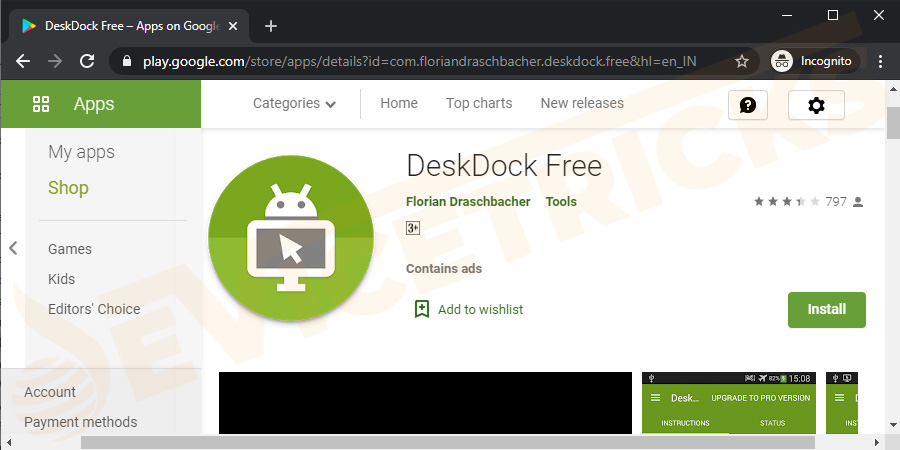Open Kids category in sidebar
This screenshot has height=450, width=900.
pyautogui.click(x=61, y=279)
